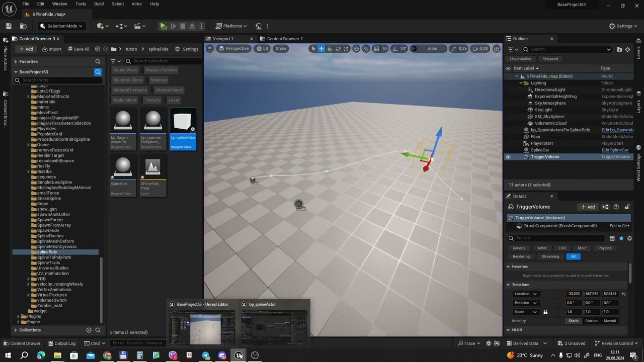Open the Perspective view mode dropdown
This screenshot has width=644, height=362.
pos(233,49)
